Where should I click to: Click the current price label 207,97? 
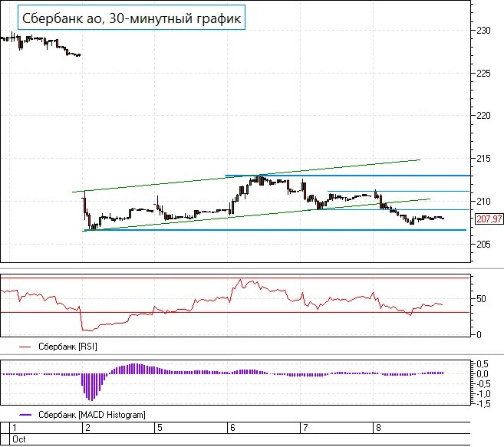[x=489, y=219]
